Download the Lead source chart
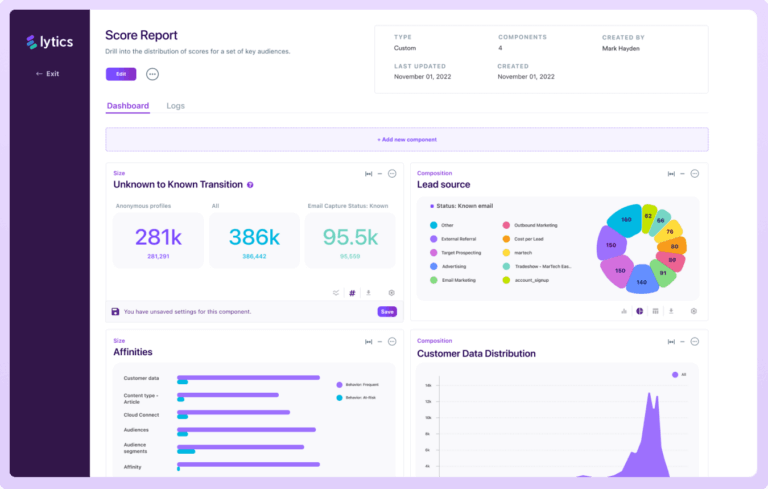Image resolution: width=768 pixels, height=489 pixels. [x=671, y=311]
